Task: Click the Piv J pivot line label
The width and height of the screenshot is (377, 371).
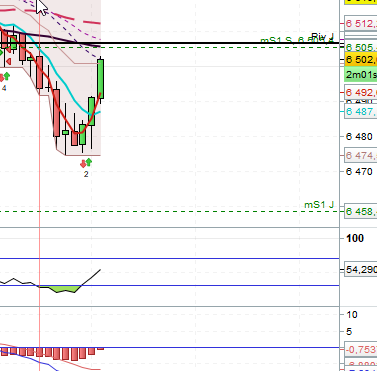Action: point(322,36)
